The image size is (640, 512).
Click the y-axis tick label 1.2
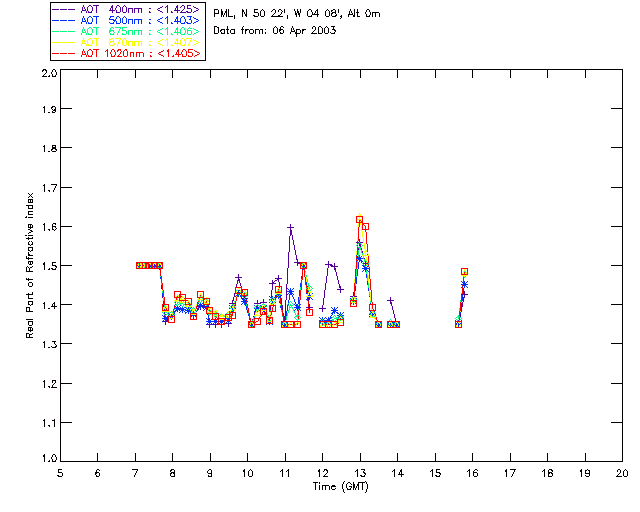click(49, 384)
